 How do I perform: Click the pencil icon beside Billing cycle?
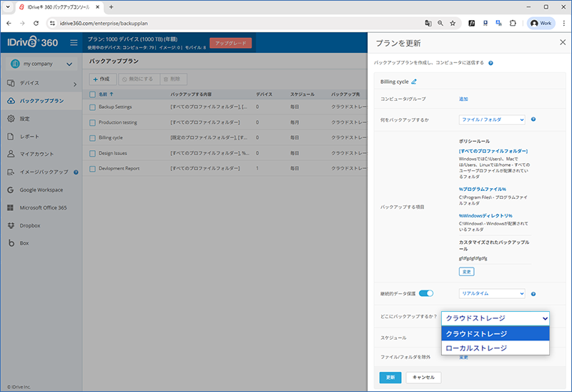click(414, 82)
